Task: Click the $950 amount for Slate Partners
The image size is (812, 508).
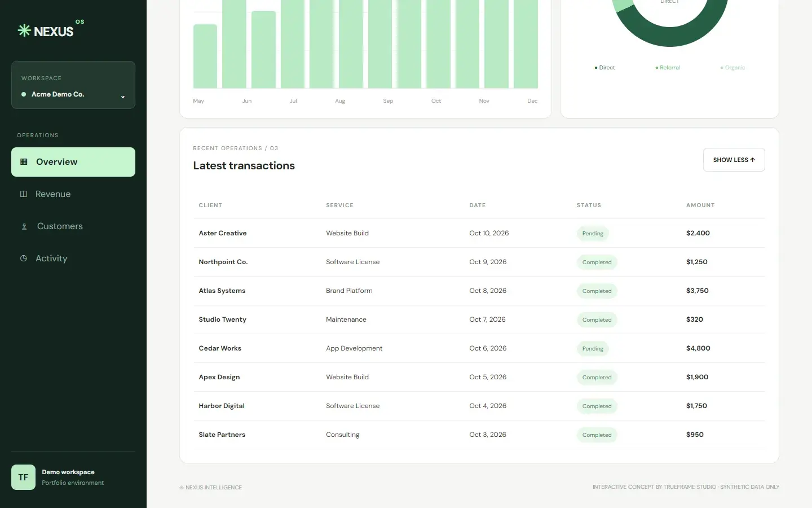Action: [695, 435]
